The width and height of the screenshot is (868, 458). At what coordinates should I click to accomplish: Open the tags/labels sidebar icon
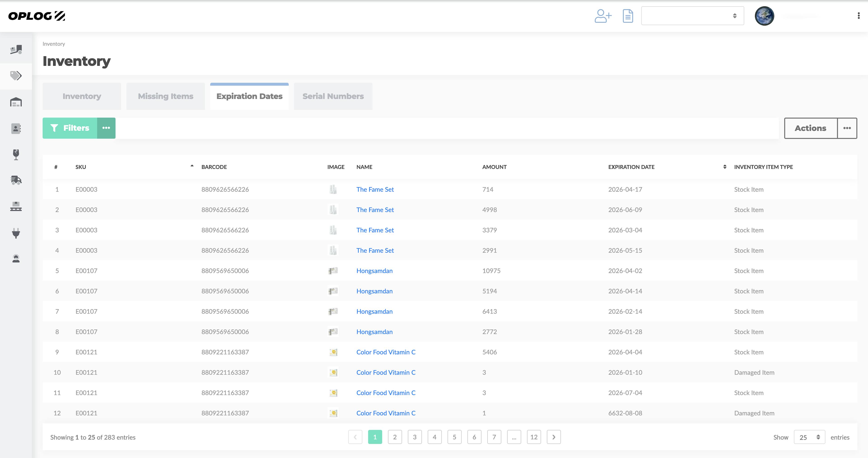[16, 75]
